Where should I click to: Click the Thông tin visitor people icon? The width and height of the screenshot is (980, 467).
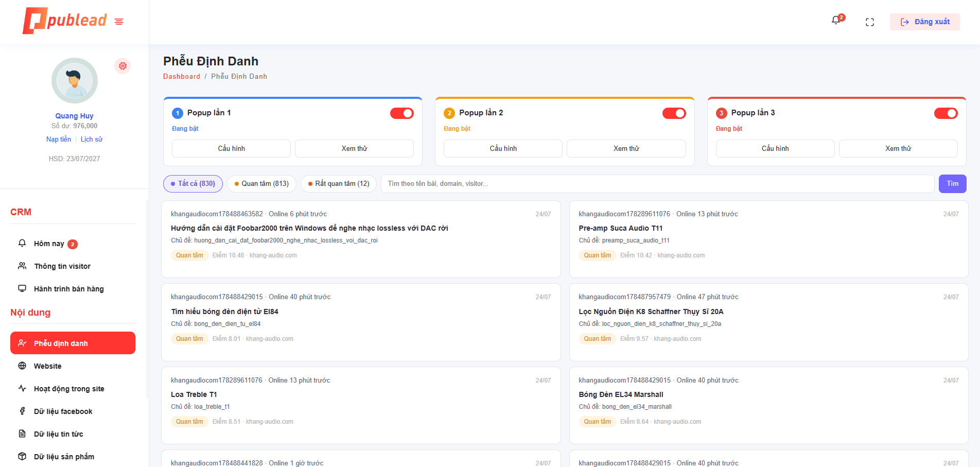(x=22, y=266)
